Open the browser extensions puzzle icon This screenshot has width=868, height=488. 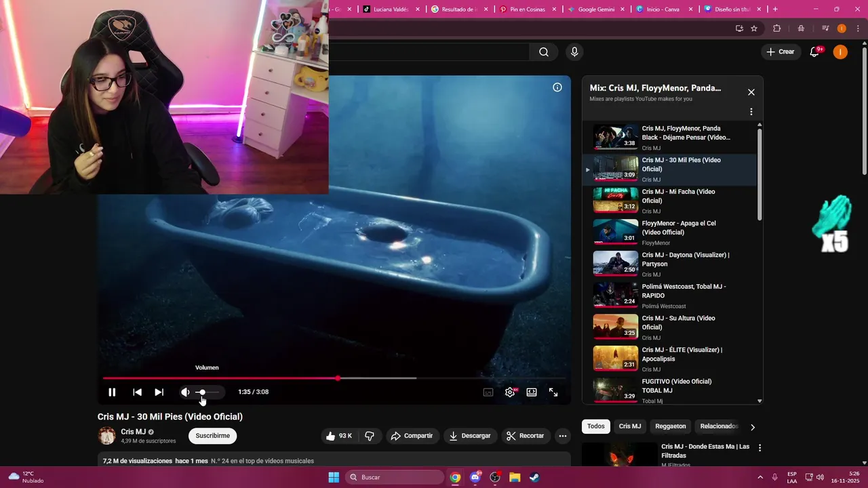click(x=777, y=28)
